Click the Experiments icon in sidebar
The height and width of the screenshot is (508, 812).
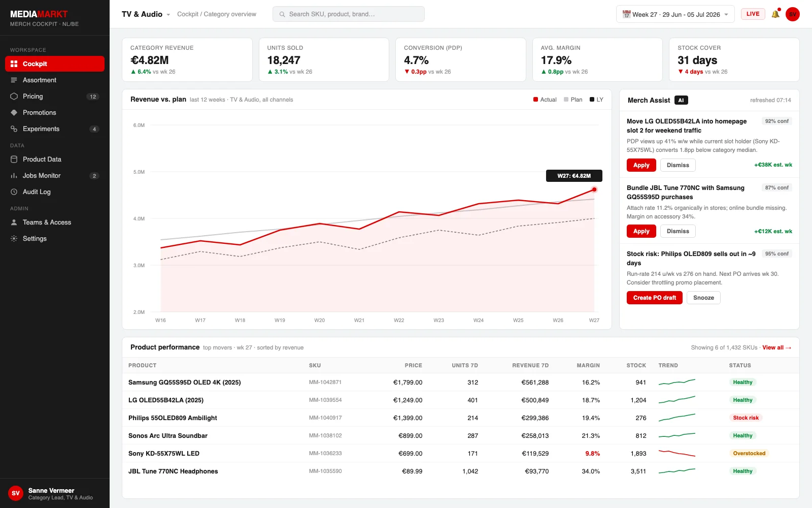tap(14, 129)
